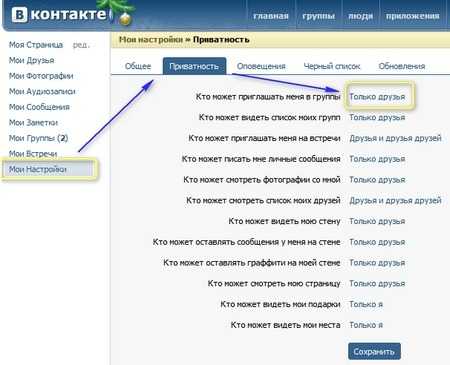Open Мои Фотографии in sidebar
The width and height of the screenshot is (450, 365).
(x=41, y=76)
